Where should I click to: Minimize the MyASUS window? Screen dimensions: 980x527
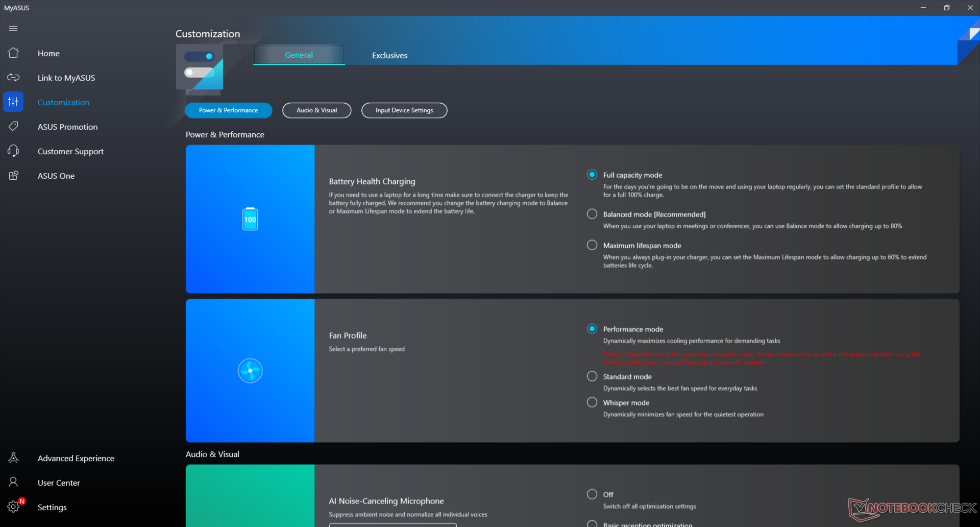point(923,8)
